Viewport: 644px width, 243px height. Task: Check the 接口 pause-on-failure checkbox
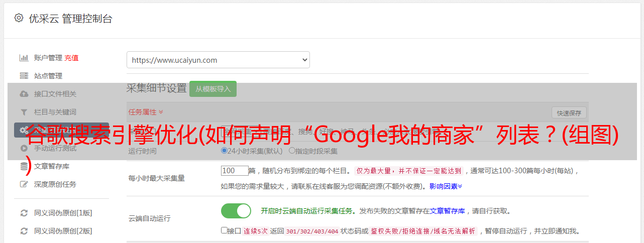(224, 230)
